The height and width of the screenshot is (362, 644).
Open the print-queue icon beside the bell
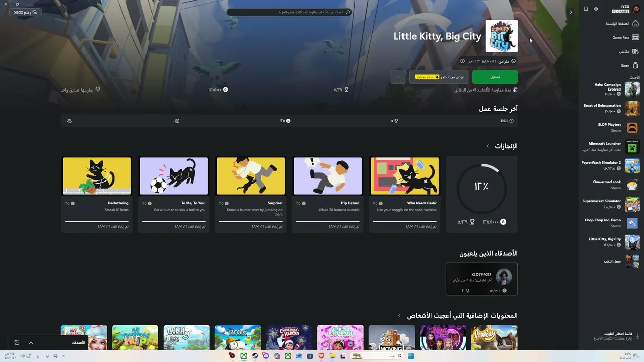[596, 9]
